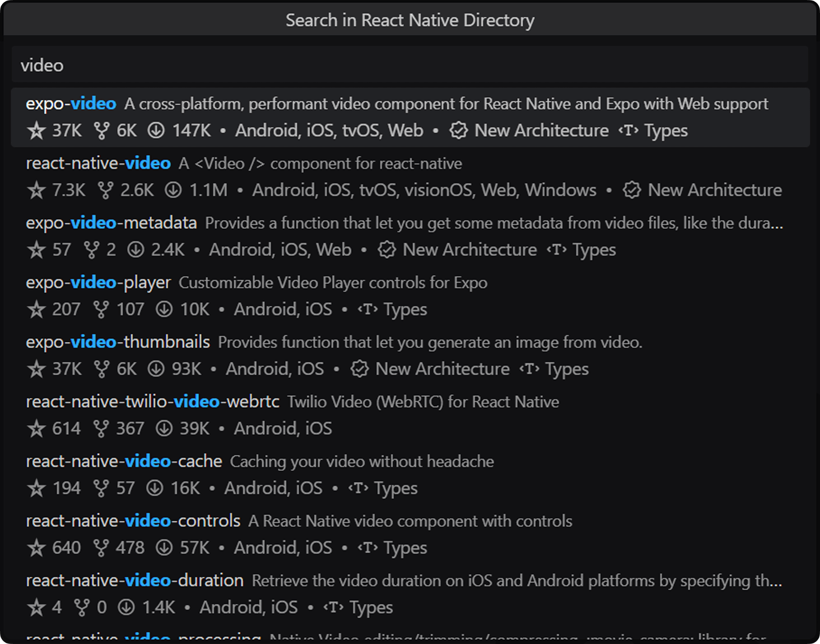The image size is (820, 644).
Task: Open the expo-video-metadata entry
Action: pyautogui.click(x=410, y=236)
